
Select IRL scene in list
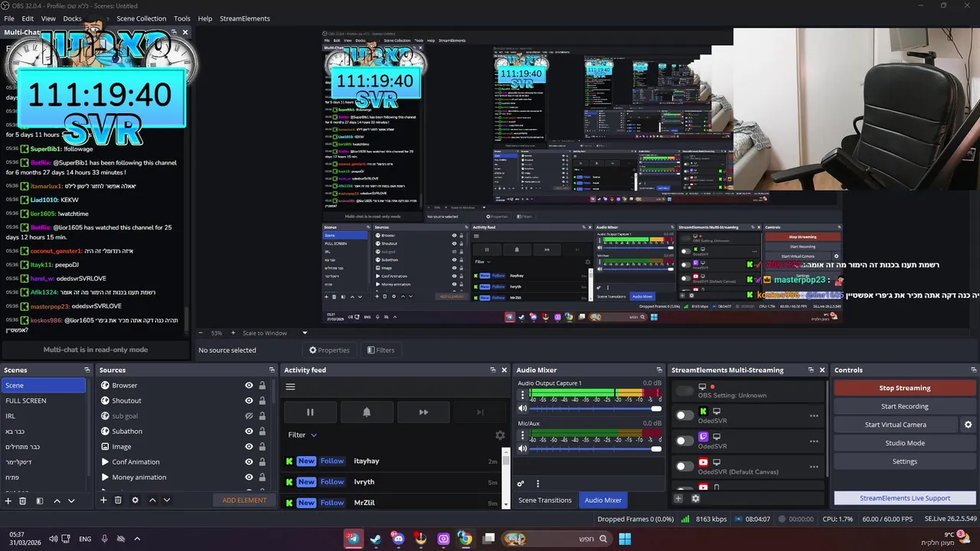coord(44,416)
